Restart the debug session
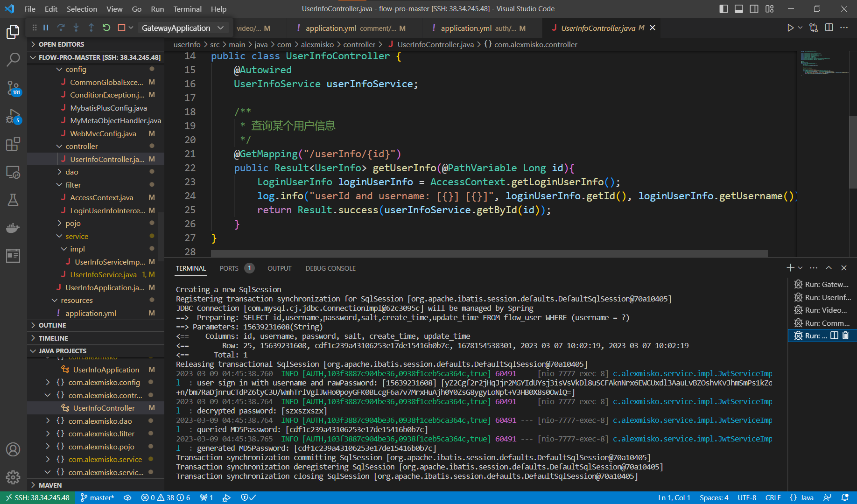Viewport: 857px width, 504px height. coord(106,28)
